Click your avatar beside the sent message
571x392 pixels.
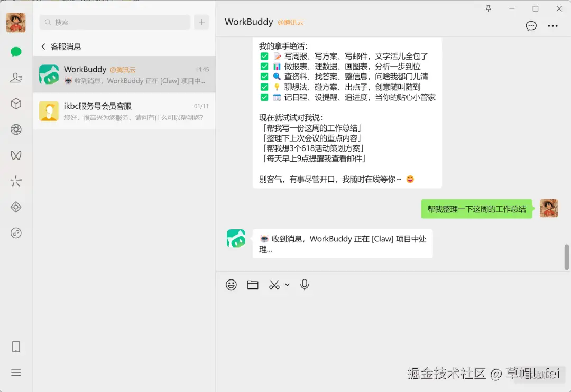click(549, 208)
